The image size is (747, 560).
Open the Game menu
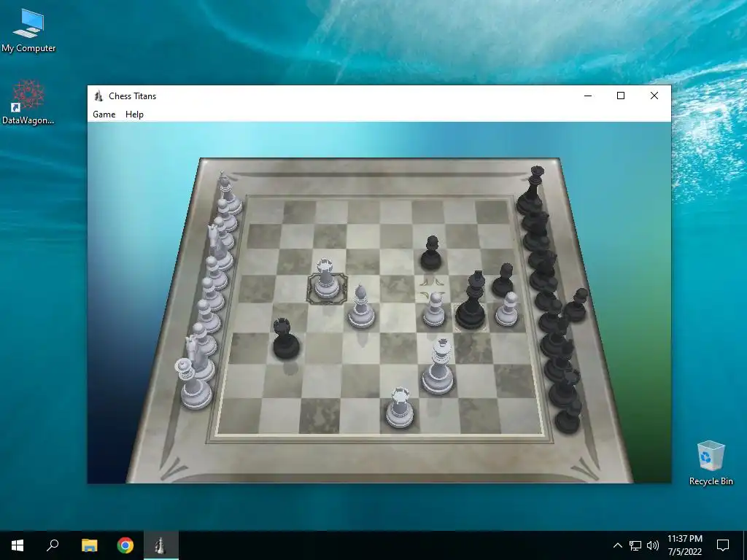pos(104,114)
